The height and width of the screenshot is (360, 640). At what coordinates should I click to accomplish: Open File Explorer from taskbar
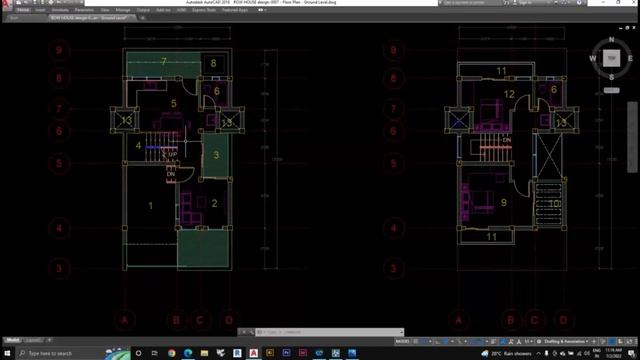[204, 353]
